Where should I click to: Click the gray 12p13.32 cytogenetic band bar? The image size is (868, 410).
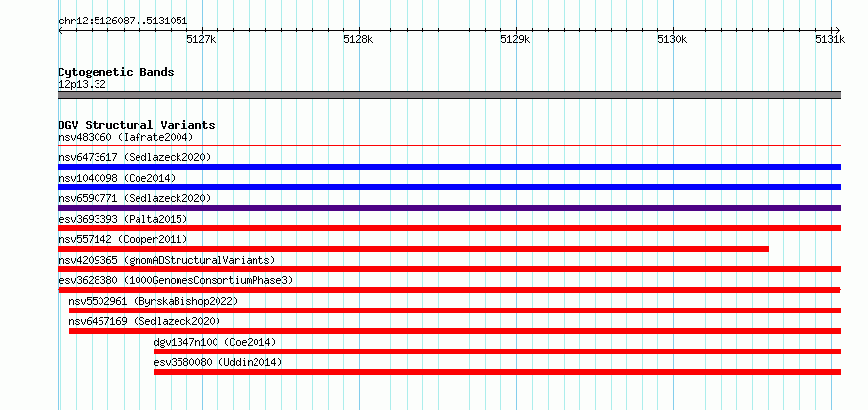pos(450,95)
